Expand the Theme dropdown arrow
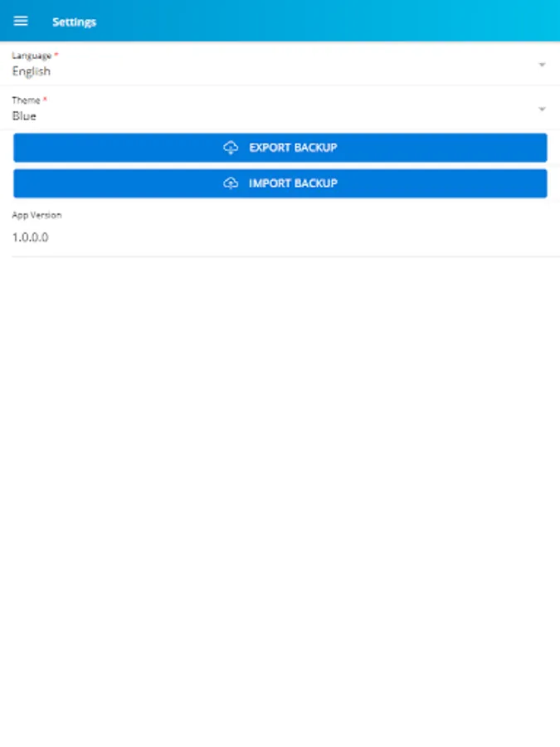 (542, 109)
